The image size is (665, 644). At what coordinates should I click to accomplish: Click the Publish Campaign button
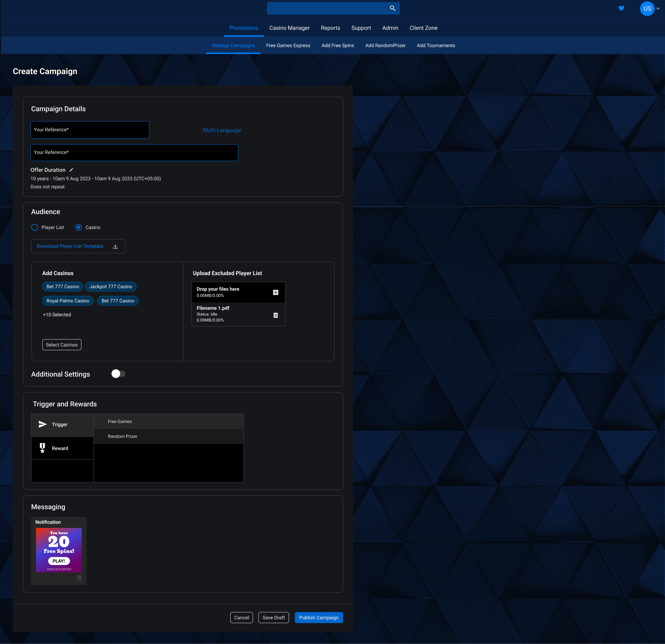click(x=319, y=618)
